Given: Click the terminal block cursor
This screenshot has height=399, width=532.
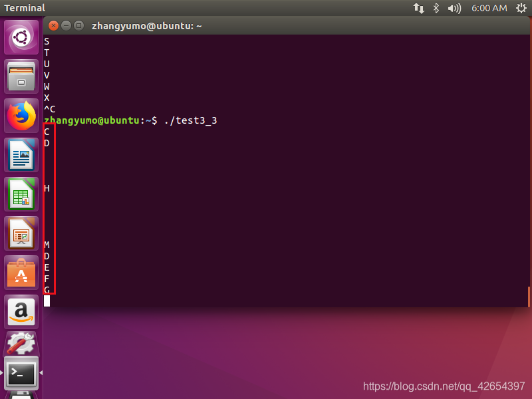Looking at the screenshot, I should [x=47, y=301].
